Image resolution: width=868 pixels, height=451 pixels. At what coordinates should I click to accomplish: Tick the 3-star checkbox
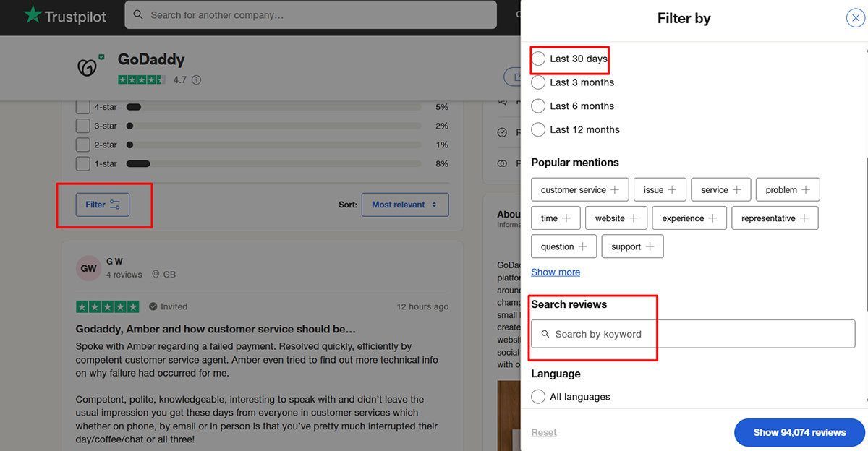coord(83,126)
